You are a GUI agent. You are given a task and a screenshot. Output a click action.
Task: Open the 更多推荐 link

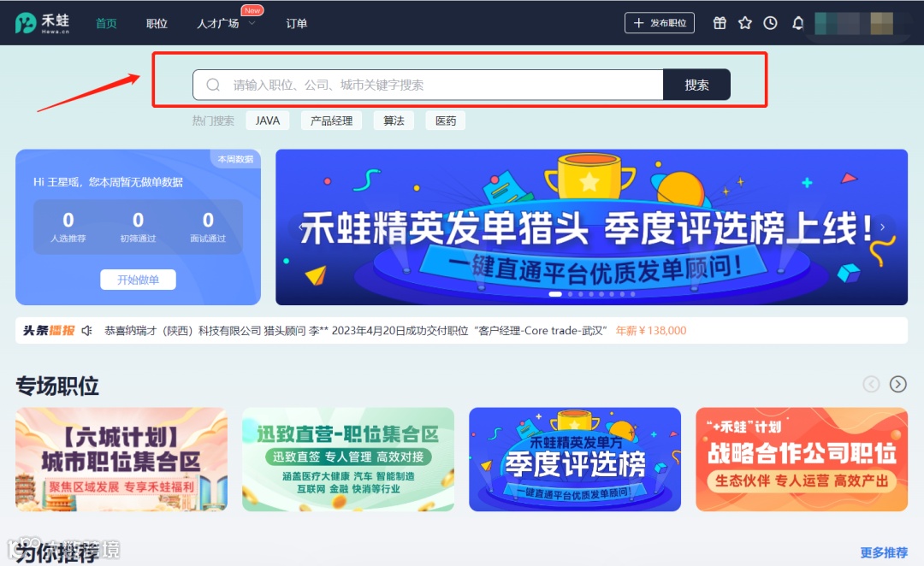pyautogui.click(x=883, y=552)
